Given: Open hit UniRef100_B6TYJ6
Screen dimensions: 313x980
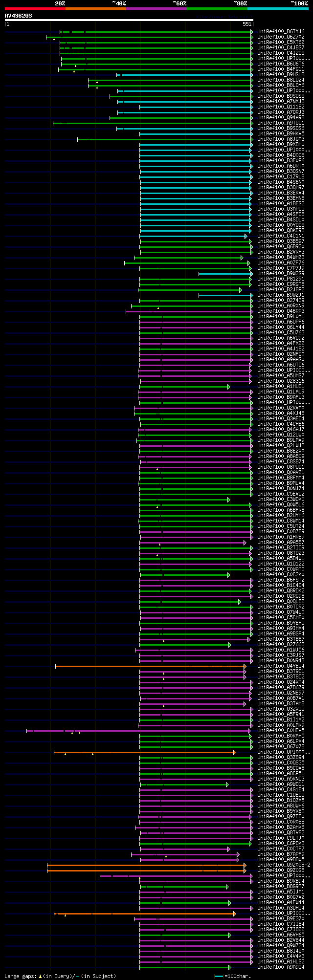Looking at the screenshot, I should [281, 31].
